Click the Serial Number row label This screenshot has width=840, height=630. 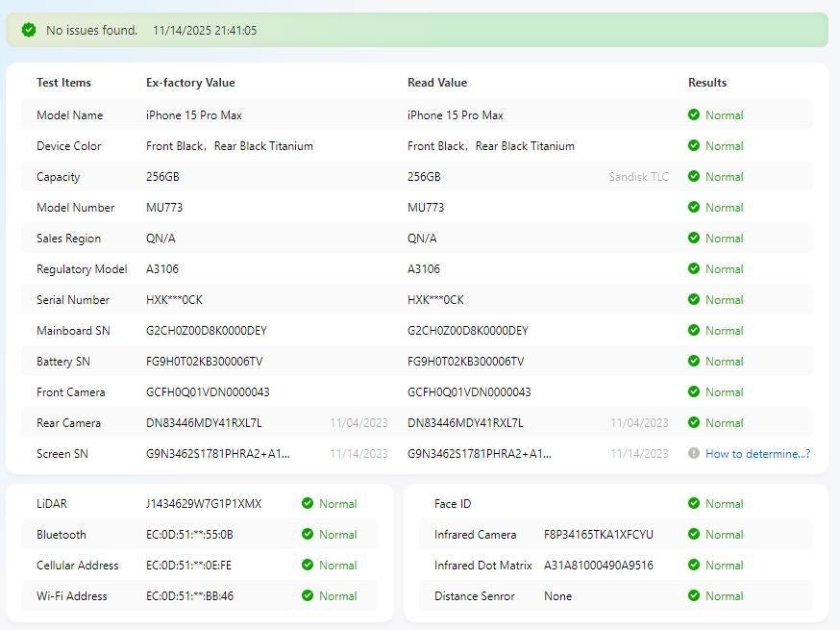pyautogui.click(x=73, y=300)
